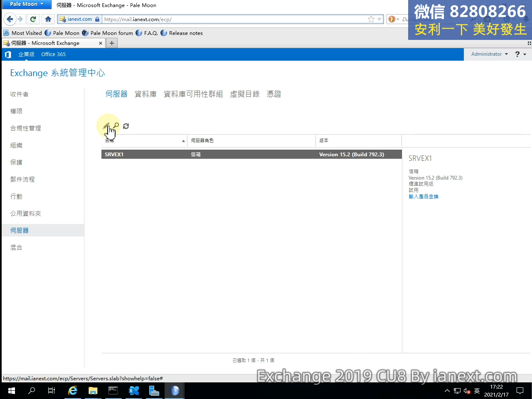Switch to the 憑證 tab

tap(274, 94)
